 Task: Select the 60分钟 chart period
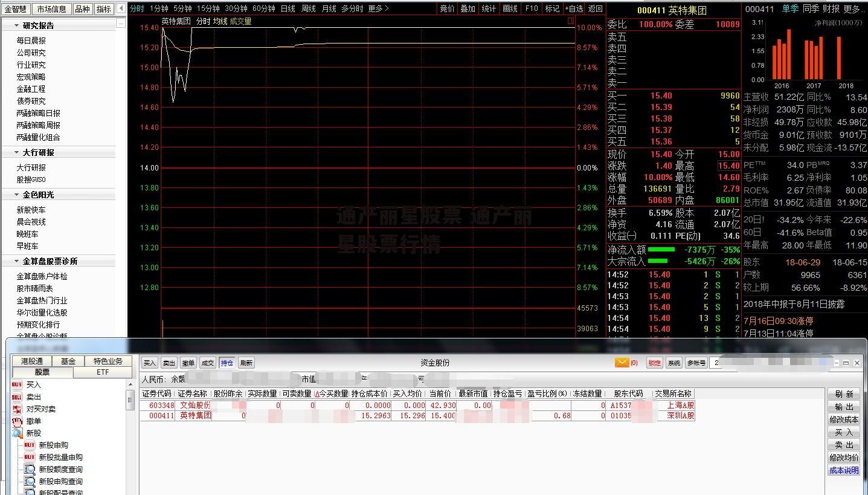(x=264, y=8)
